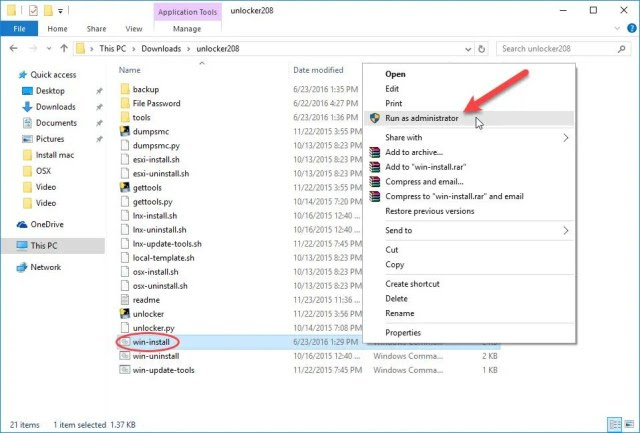This screenshot has width=640, height=433.
Task: Open the Help question mark icon
Action: [x=631, y=28]
